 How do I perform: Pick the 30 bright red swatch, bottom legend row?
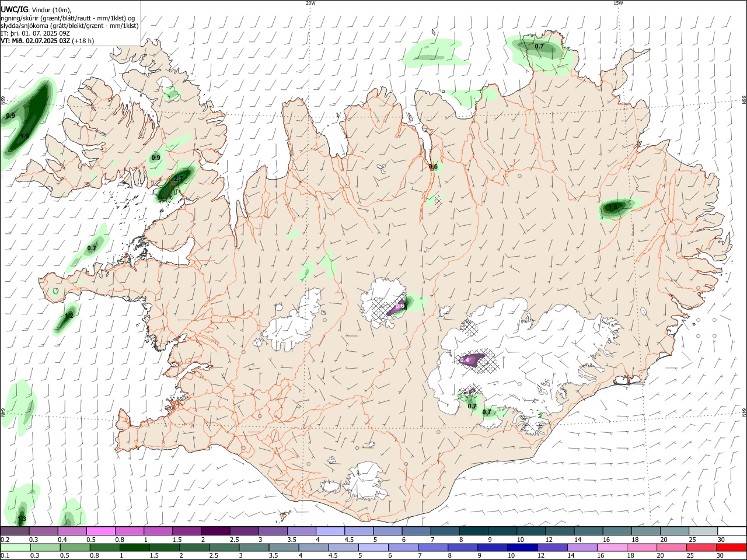pos(731,548)
